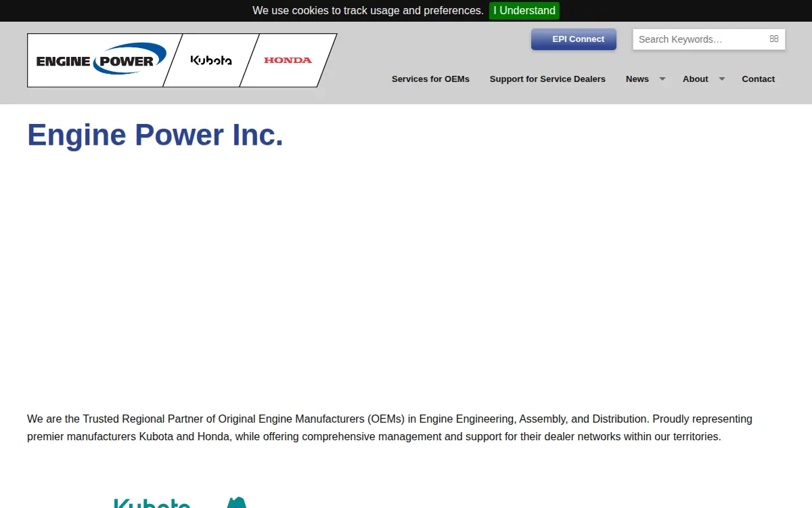812x508 pixels.
Task: Open the About menu item
Action: tap(696, 79)
